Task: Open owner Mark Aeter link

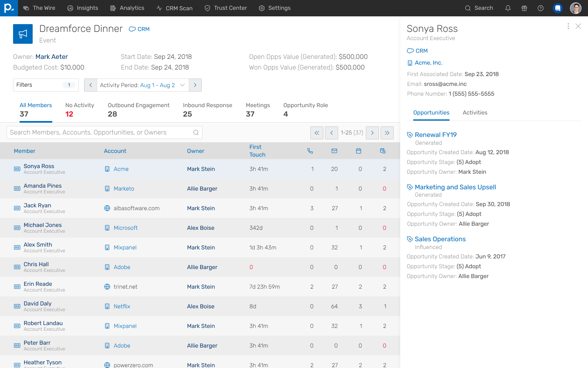Action: (x=52, y=57)
